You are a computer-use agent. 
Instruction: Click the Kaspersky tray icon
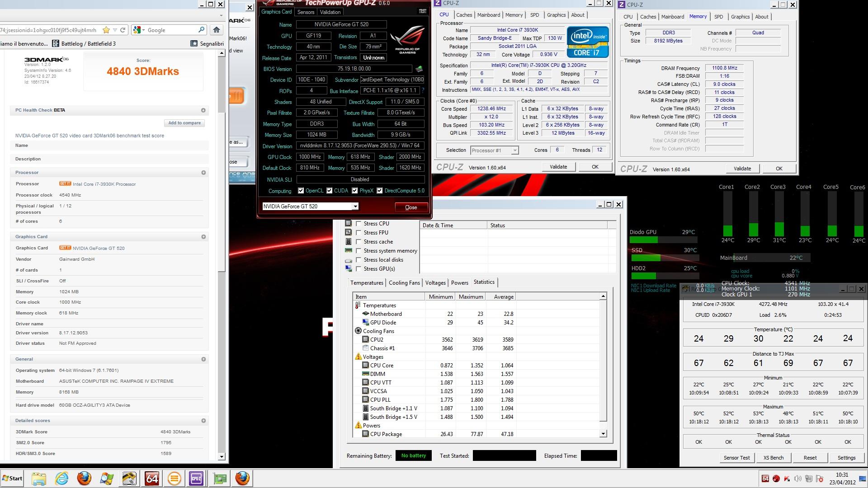point(787,479)
